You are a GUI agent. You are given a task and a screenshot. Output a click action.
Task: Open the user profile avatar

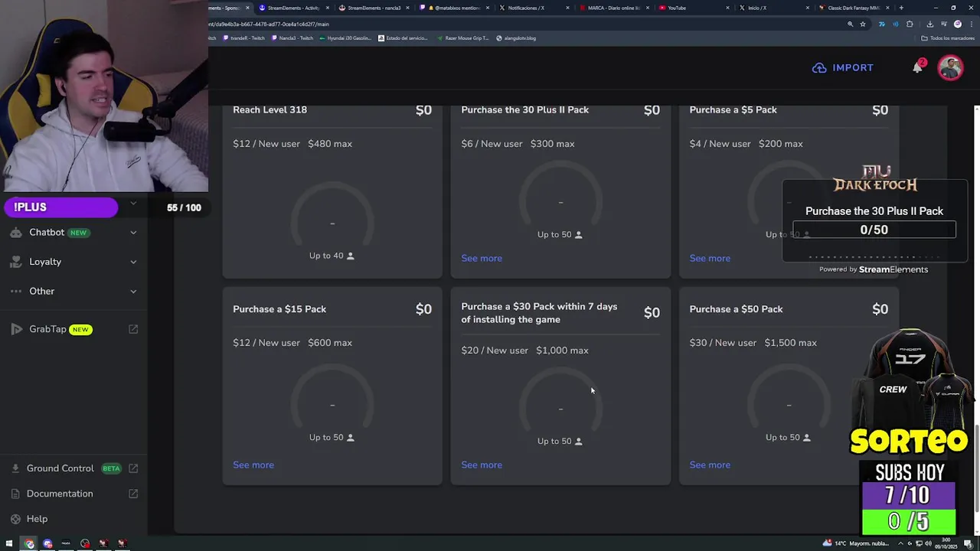point(950,67)
